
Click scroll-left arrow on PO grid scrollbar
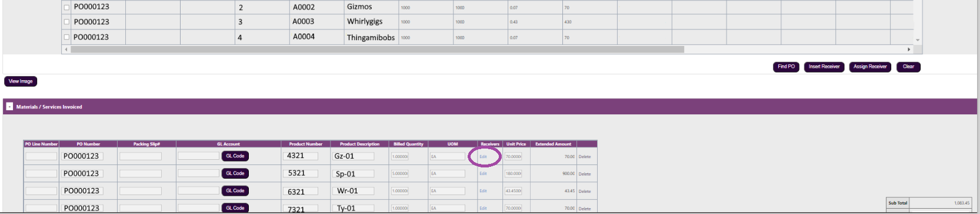(65, 50)
